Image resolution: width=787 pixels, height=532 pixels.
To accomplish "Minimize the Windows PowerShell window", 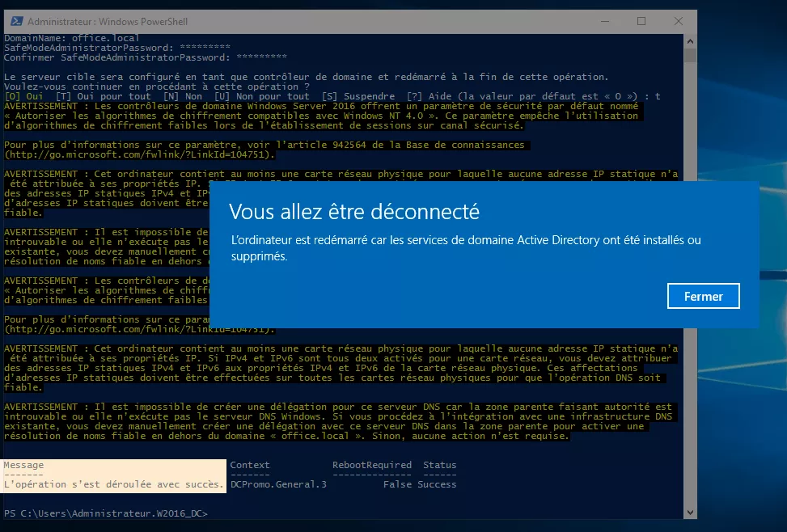I will pyautogui.click(x=605, y=21).
